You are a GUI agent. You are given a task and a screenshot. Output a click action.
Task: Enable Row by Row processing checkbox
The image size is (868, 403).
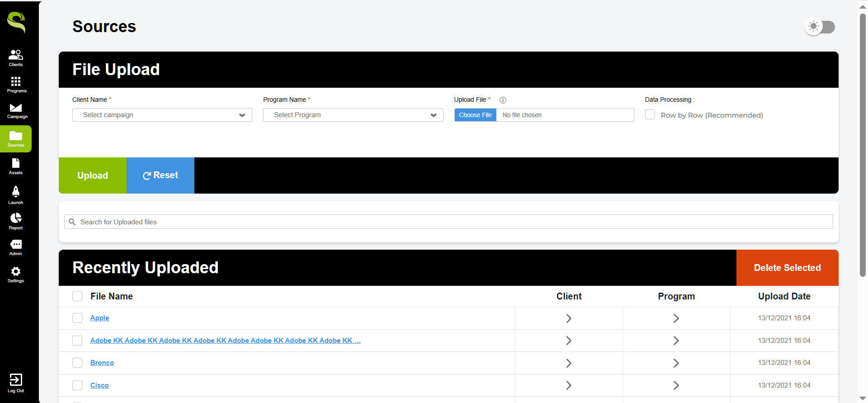tap(650, 115)
